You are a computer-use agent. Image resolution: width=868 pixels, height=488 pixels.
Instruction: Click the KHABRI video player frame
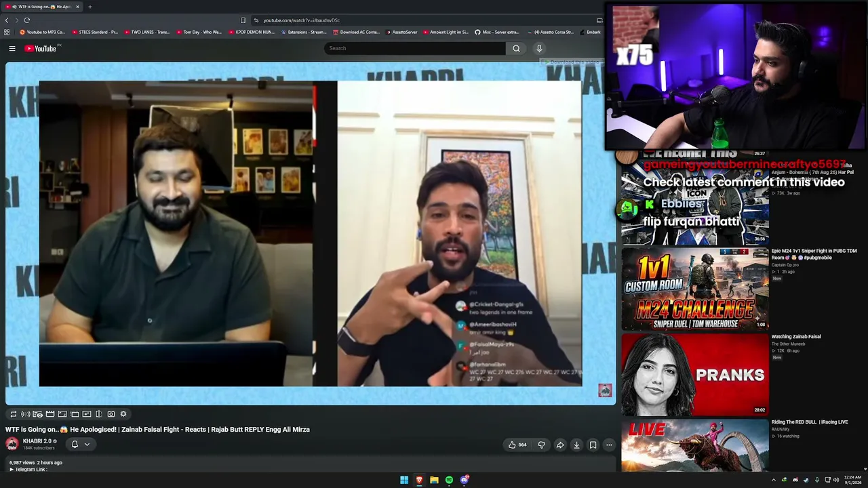click(x=311, y=234)
